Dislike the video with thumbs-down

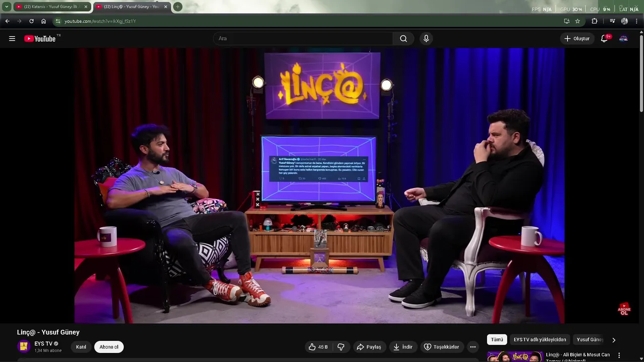pos(341,347)
